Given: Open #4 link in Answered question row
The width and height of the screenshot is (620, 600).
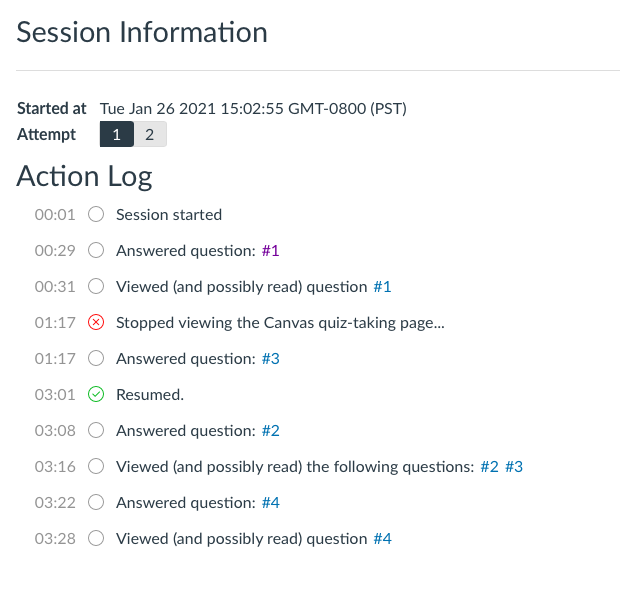Looking at the screenshot, I should pos(270,502).
